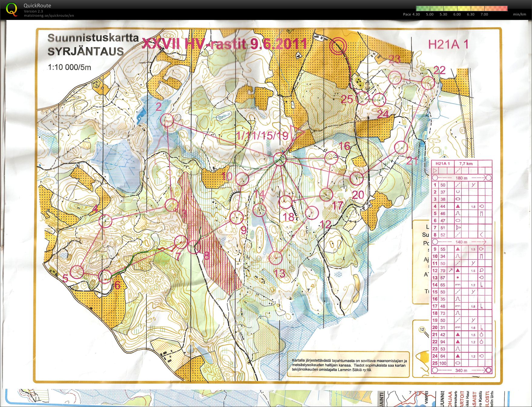Click the min/km pace unit label
This screenshot has width=532, height=407.
(519, 14)
